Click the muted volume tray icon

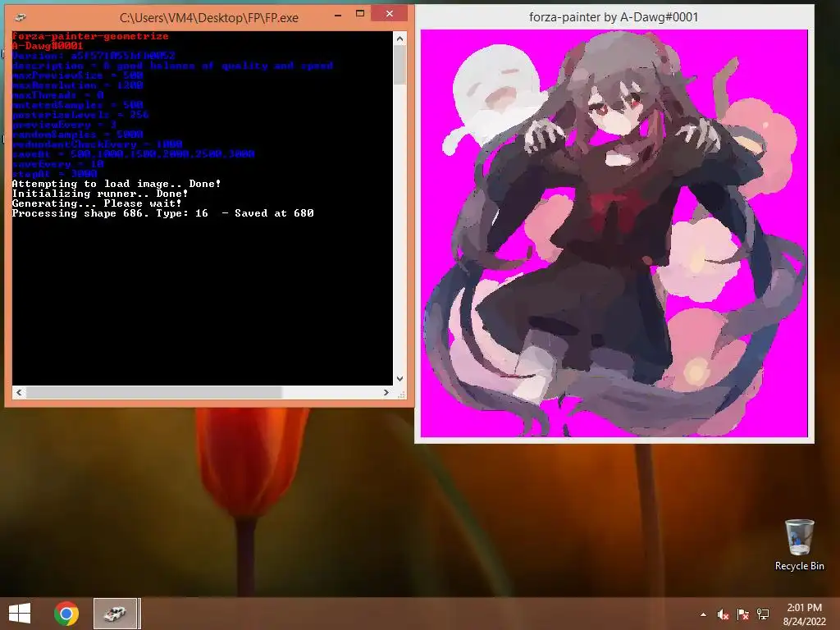click(723, 614)
